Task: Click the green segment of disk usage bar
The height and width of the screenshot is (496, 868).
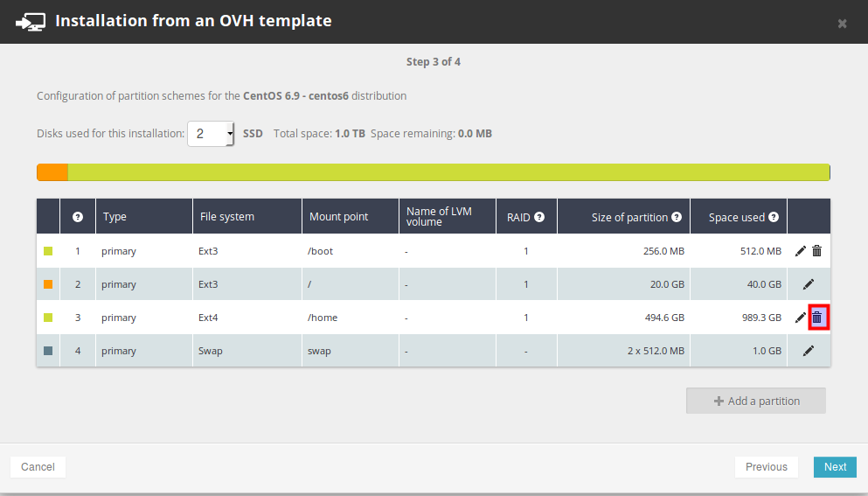Action: click(x=448, y=172)
